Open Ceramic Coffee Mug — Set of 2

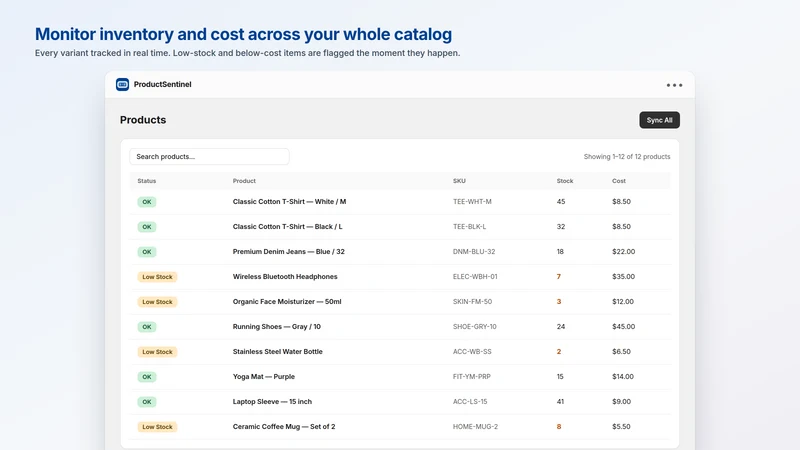tap(284, 427)
